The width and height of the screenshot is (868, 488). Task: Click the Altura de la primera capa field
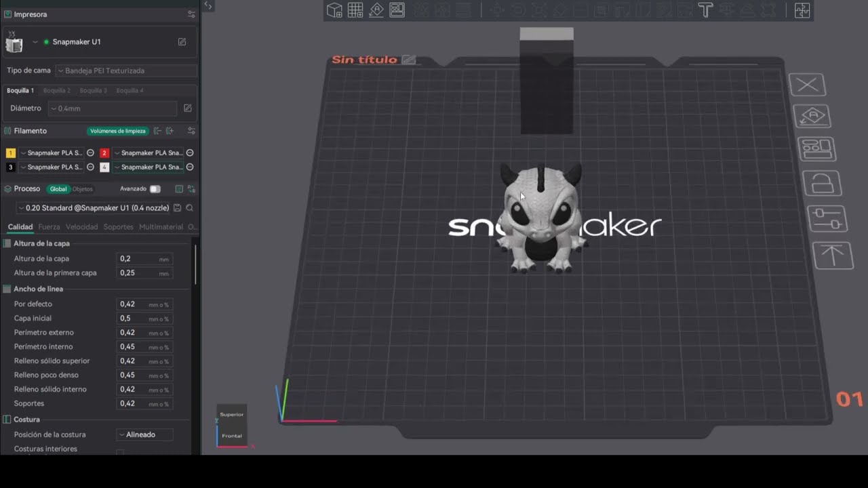tap(144, 273)
